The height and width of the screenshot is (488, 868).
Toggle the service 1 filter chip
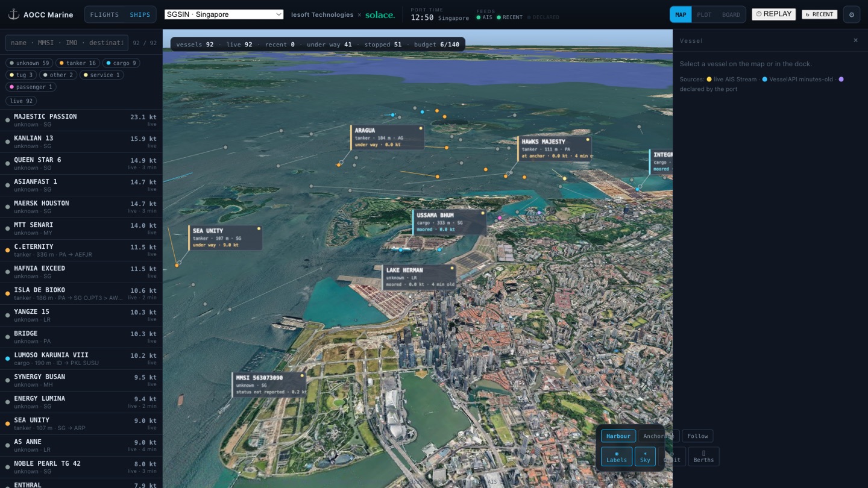pyautogui.click(x=102, y=75)
